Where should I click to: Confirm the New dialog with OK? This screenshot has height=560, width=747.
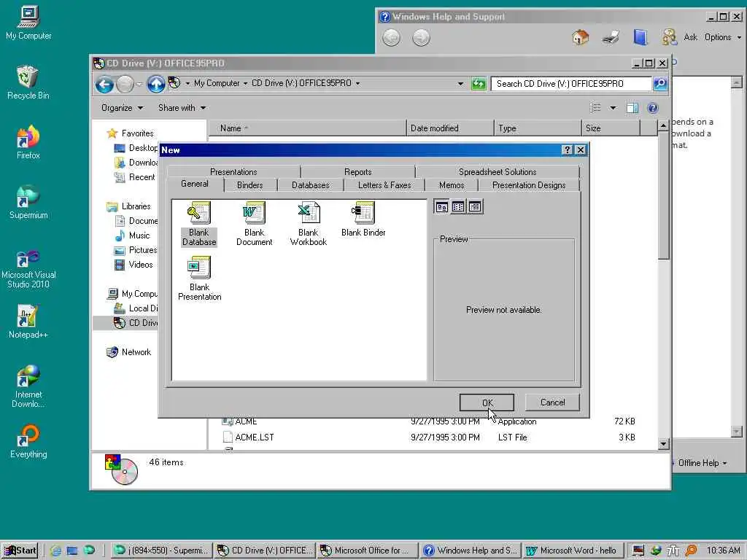click(x=487, y=402)
